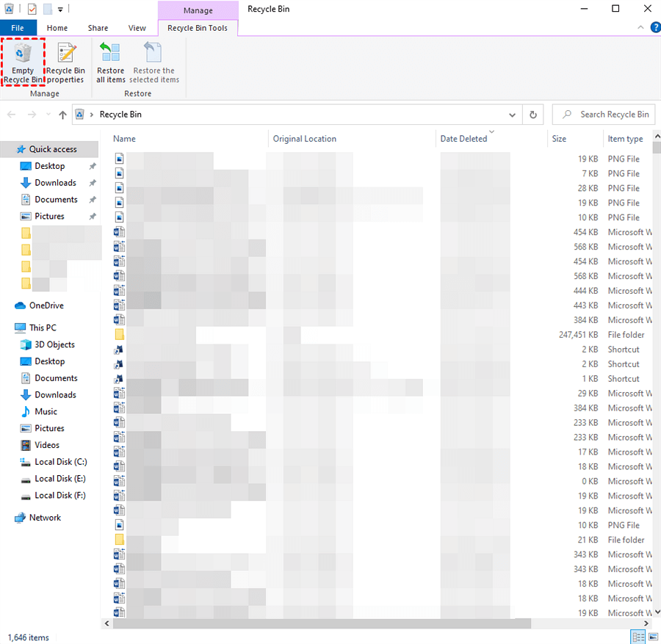Viewport: 661px width, 644px height.
Task: Sort by Item type column header
Action: pyautogui.click(x=625, y=139)
